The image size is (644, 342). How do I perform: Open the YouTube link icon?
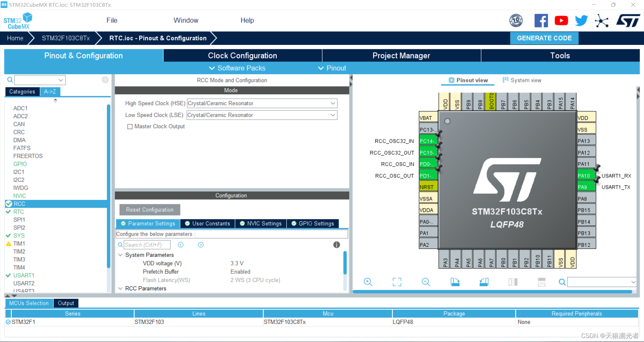click(x=561, y=21)
